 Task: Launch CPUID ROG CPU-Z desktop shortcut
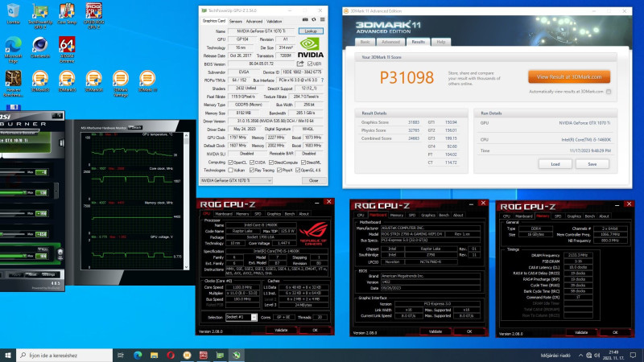(93, 16)
